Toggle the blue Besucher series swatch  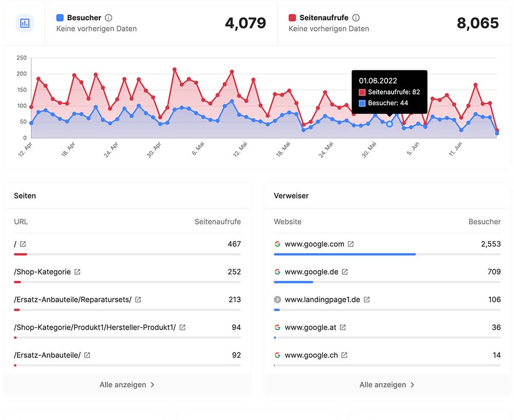[x=60, y=18]
